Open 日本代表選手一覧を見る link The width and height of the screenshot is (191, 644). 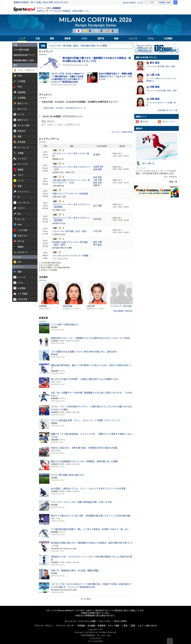tap(123, 311)
